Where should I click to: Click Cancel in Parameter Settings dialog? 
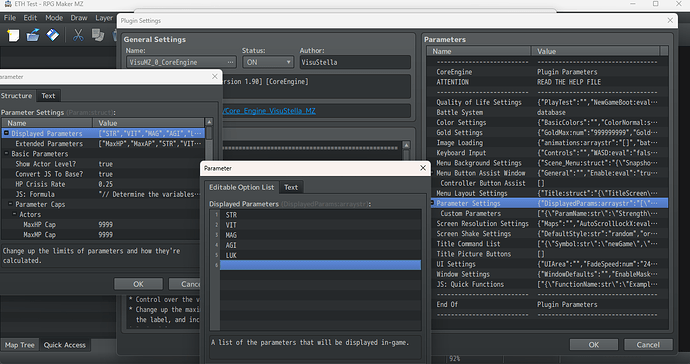(x=185, y=284)
